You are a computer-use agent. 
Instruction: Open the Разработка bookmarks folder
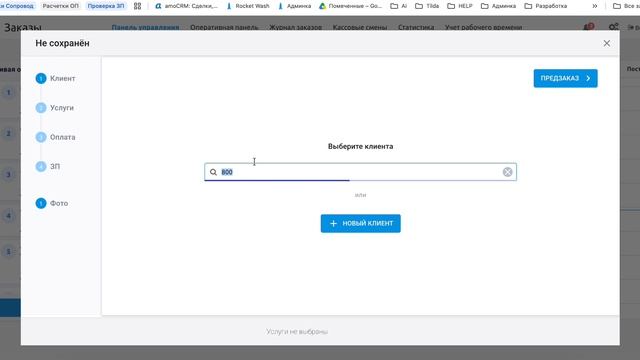click(x=546, y=6)
